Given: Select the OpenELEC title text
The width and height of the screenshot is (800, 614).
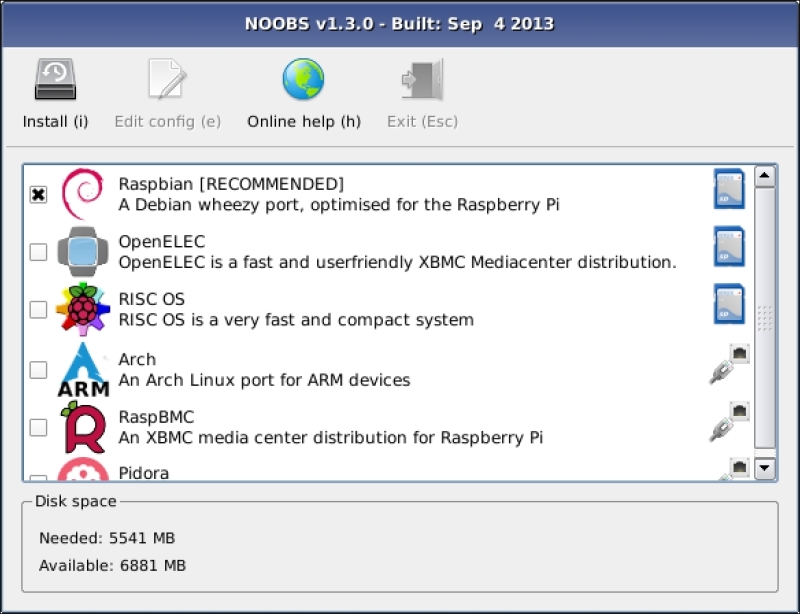Looking at the screenshot, I should [x=162, y=241].
